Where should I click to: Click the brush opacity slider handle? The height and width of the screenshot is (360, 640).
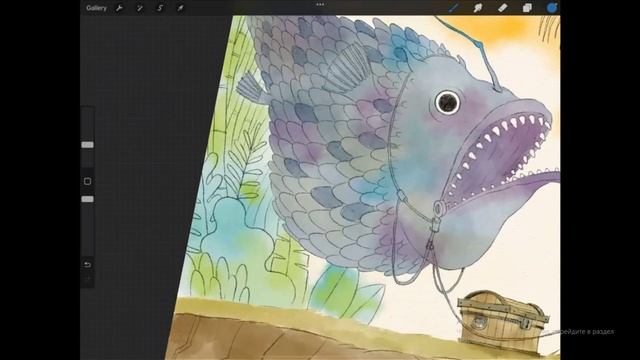(x=87, y=199)
